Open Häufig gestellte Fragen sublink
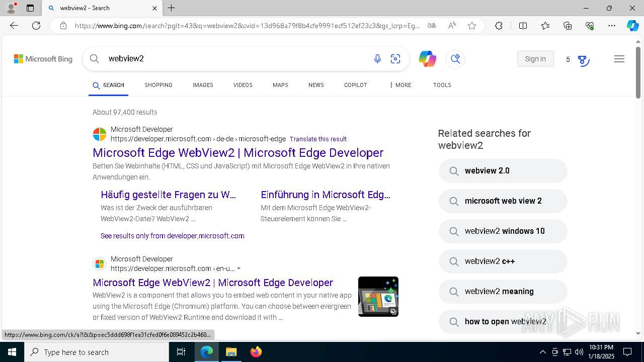644x362 pixels. (x=168, y=195)
